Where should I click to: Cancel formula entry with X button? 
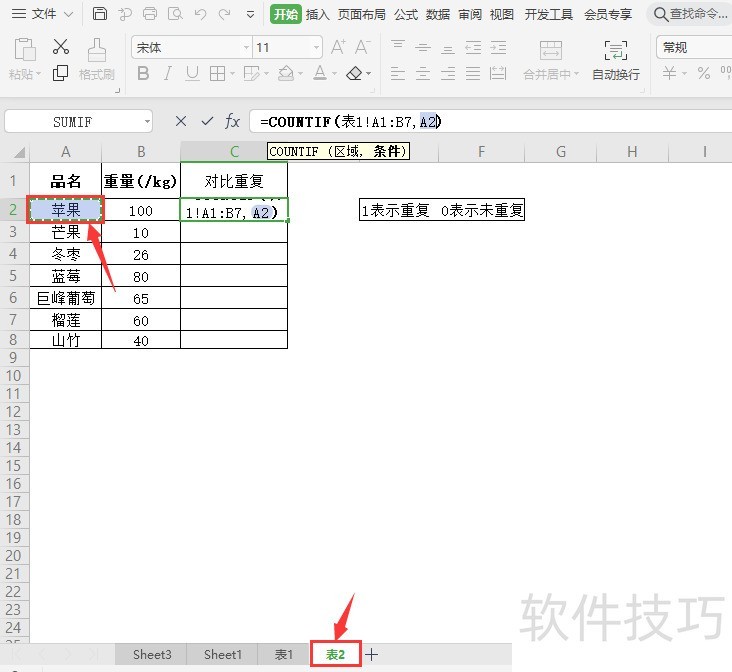point(181,122)
